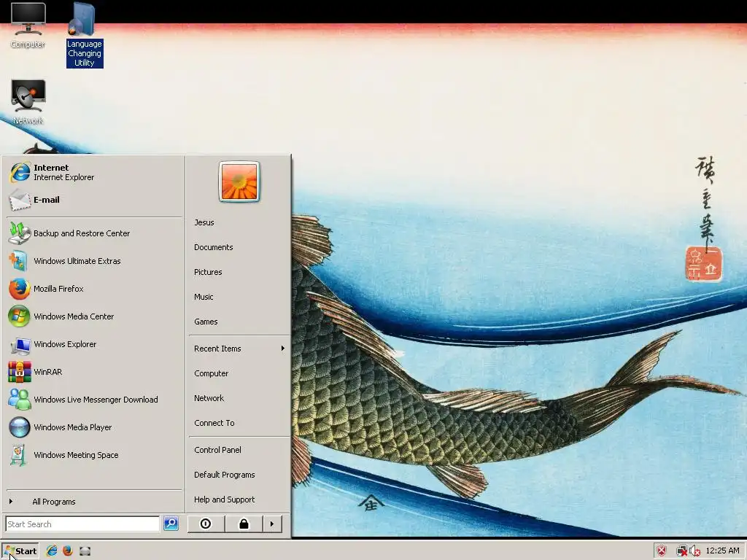Screen dimensions: 747x560
Task: Expand the Recent Items submenu
Action: pyautogui.click(x=239, y=349)
